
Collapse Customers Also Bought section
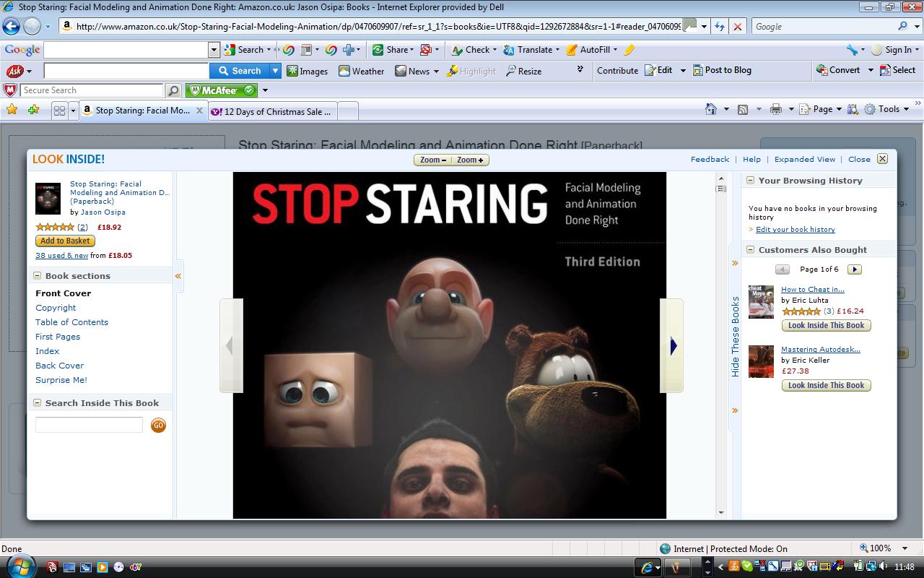tap(750, 250)
